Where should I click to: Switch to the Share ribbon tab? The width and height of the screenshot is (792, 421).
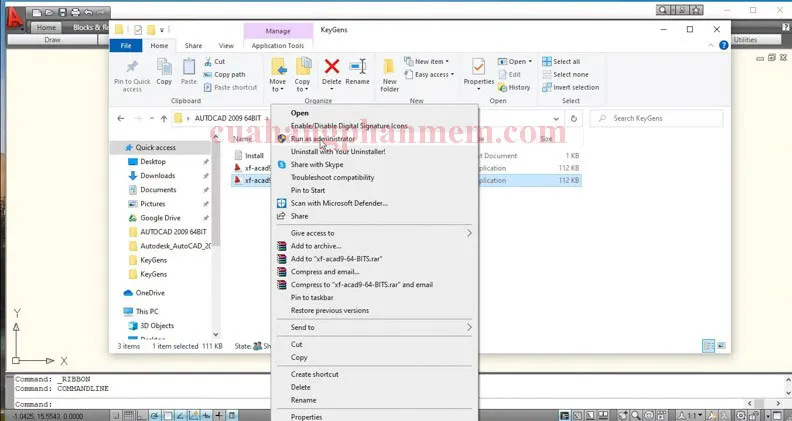click(193, 45)
